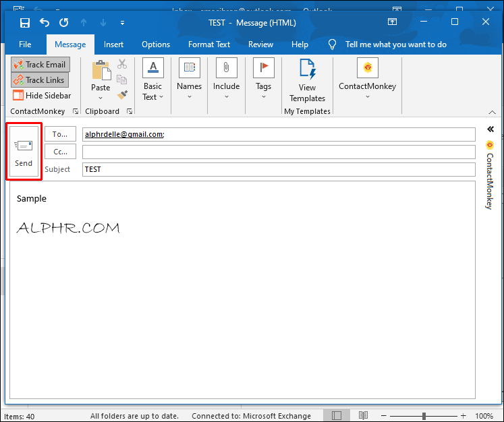Image resolution: width=504 pixels, height=422 pixels.
Task: Click Items: 40 in status bar
Action: tap(20, 417)
